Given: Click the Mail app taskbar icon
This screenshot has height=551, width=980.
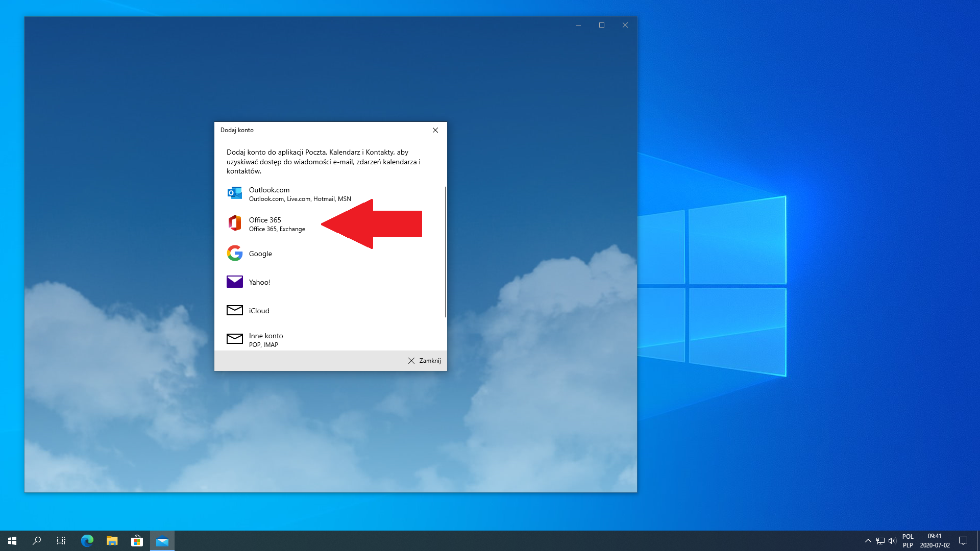Looking at the screenshot, I should pyautogui.click(x=162, y=541).
